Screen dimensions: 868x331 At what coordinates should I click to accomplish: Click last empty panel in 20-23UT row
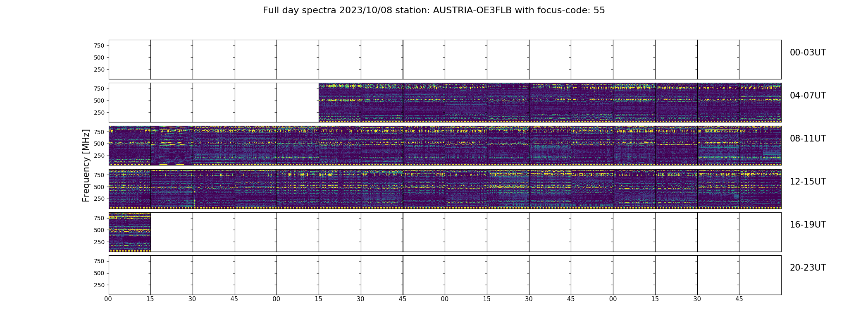760,275
